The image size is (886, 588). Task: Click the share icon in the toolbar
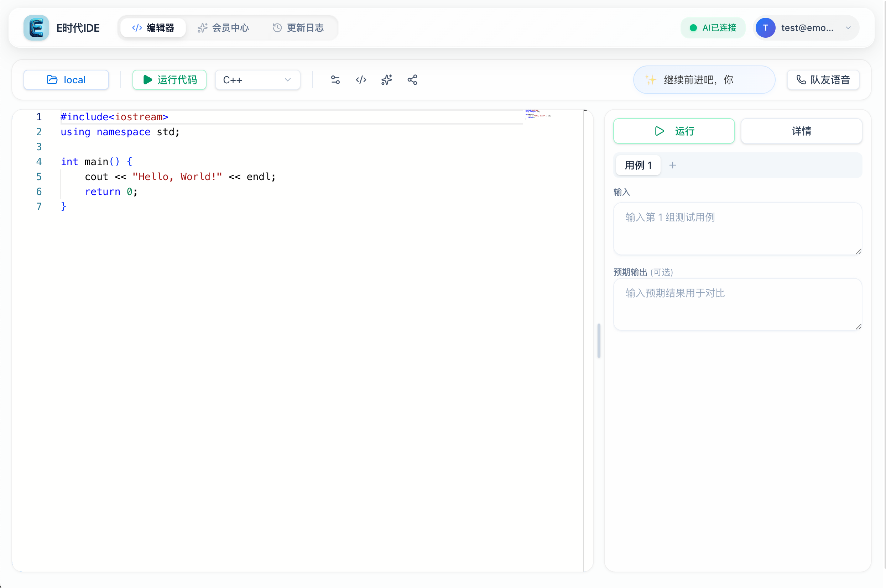412,80
